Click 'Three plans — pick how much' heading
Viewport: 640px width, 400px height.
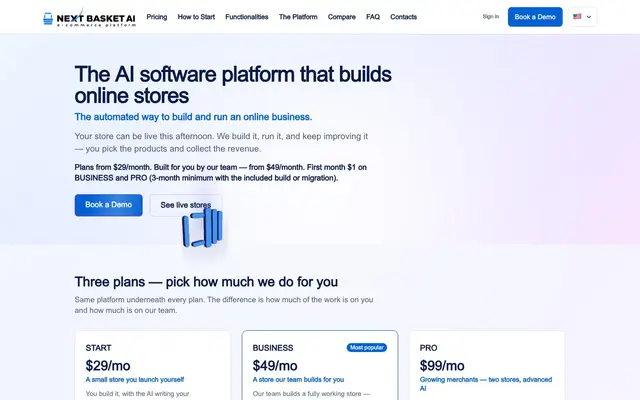[x=206, y=282]
